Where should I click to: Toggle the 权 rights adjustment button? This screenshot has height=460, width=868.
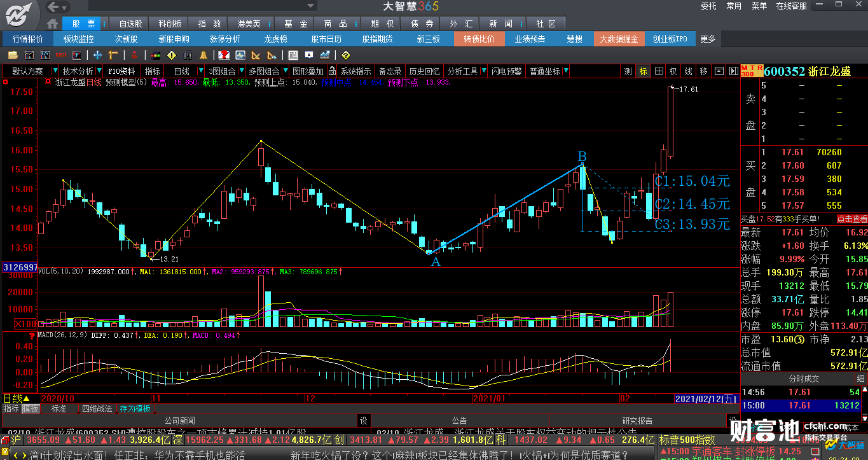pos(673,71)
